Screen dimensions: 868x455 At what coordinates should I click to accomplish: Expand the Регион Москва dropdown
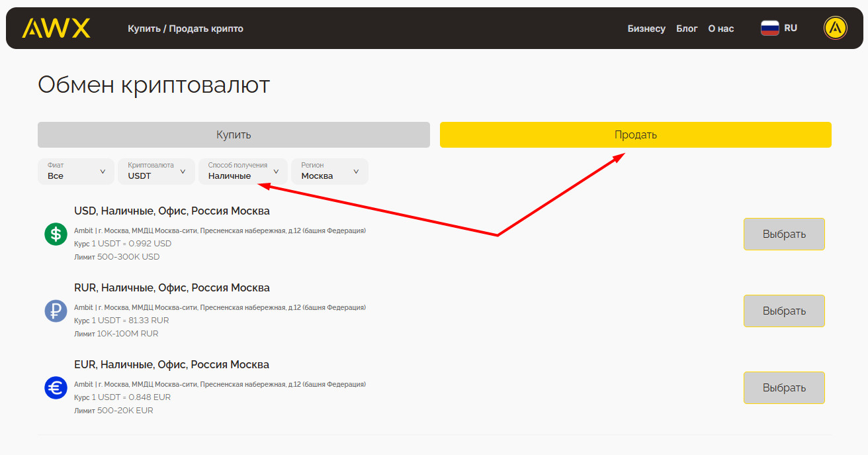coord(329,172)
